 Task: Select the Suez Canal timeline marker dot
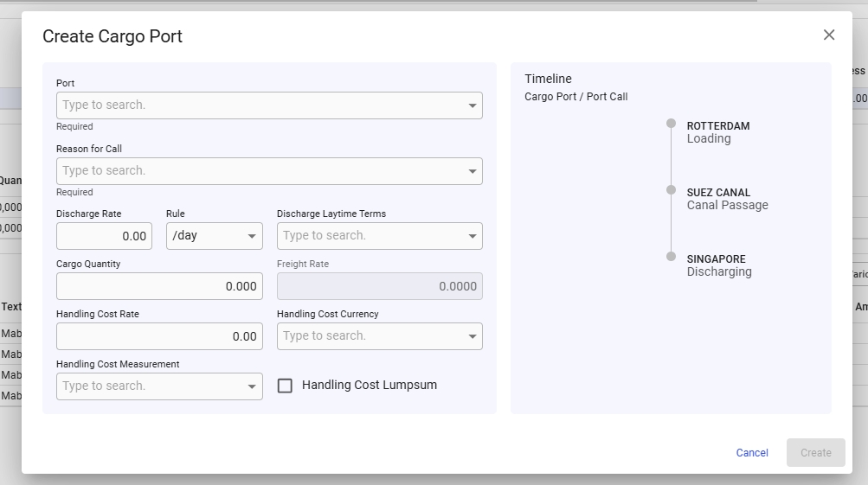tap(671, 190)
